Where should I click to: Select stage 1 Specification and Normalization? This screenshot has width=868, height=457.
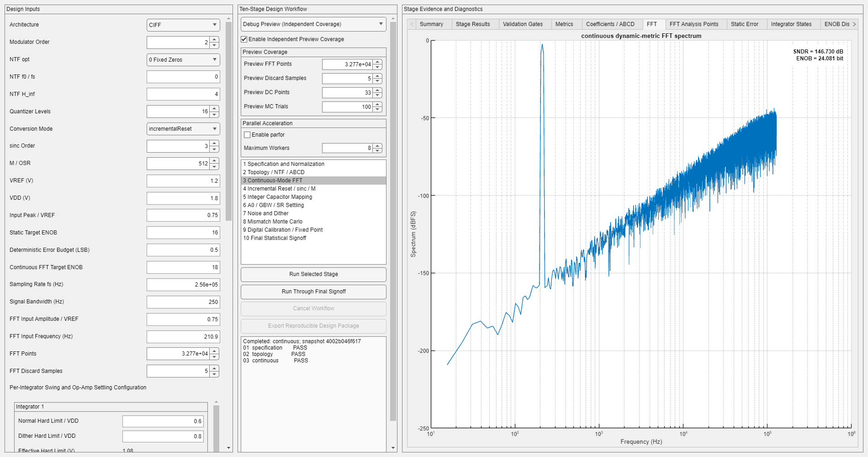point(313,164)
